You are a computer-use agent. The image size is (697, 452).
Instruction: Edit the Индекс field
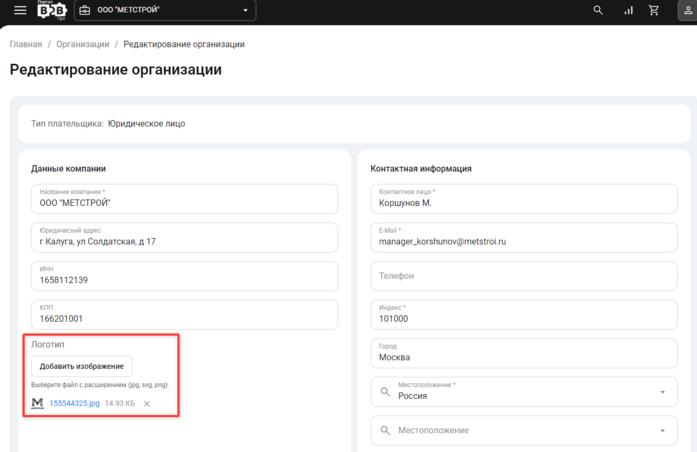tap(524, 315)
